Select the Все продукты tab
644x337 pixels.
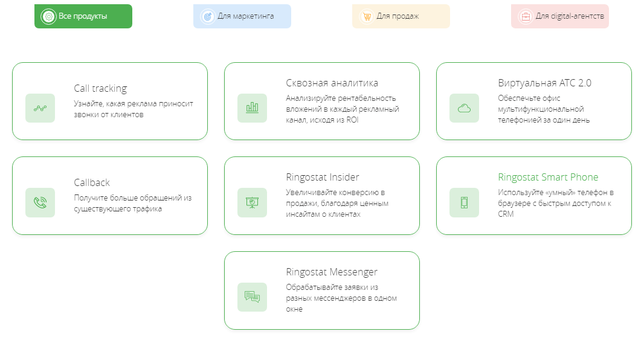point(83,16)
